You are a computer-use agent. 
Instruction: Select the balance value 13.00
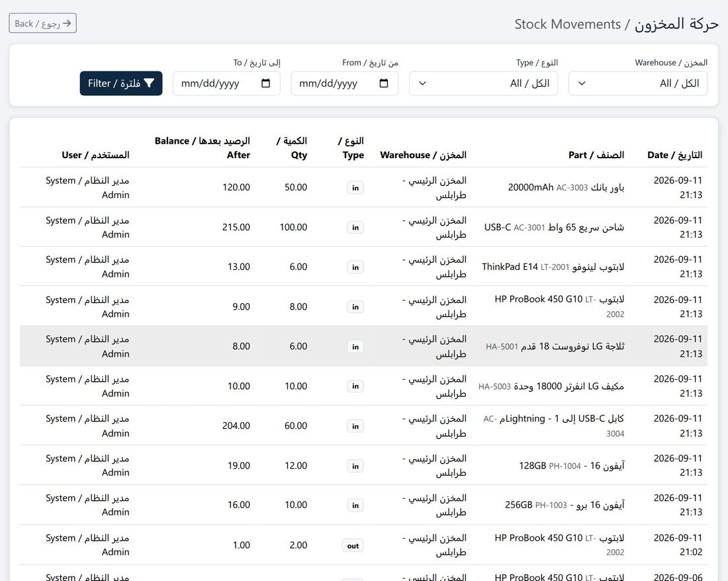(239, 267)
